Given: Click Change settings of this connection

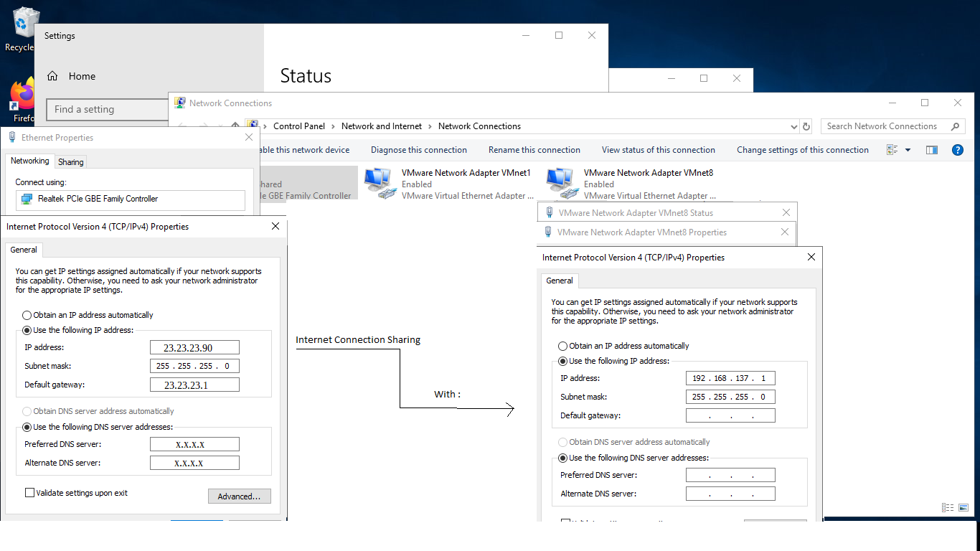Looking at the screenshot, I should (x=803, y=150).
